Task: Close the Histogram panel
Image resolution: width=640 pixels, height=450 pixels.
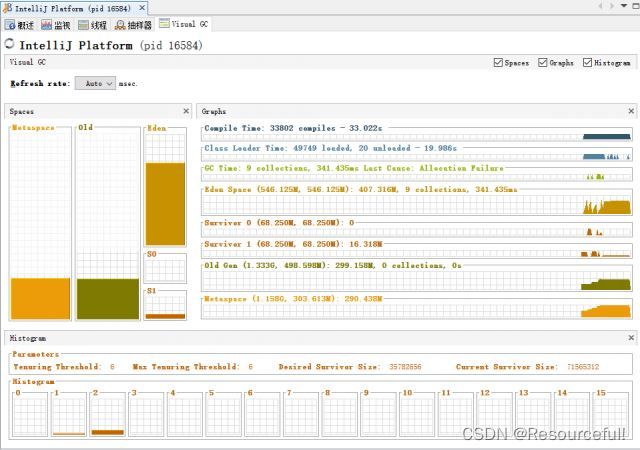Action: point(631,338)
